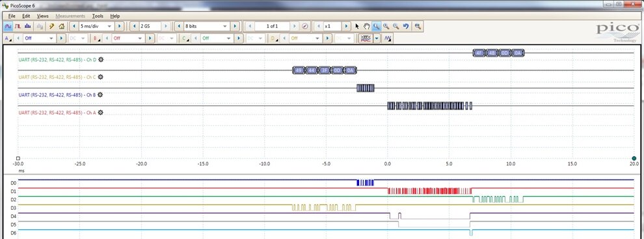Click the math channels waveform icon
Screen dimensions: 644x239
click(x=388, y=38)
